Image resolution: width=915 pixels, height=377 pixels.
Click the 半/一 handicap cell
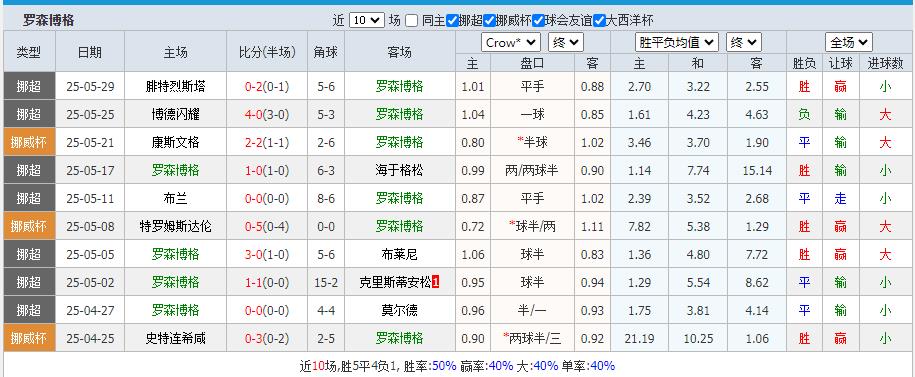(x=532, y=310)
